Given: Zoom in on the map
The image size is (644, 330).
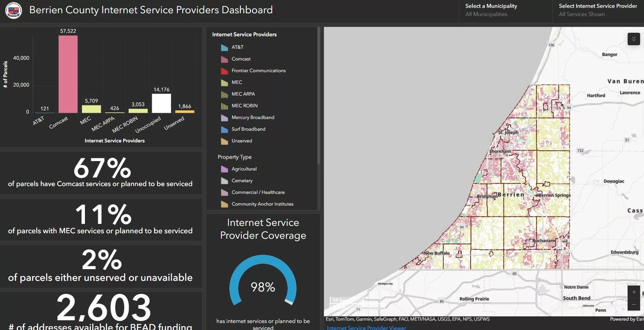Looking at the screenshot, I should click(x=633, y=292).
